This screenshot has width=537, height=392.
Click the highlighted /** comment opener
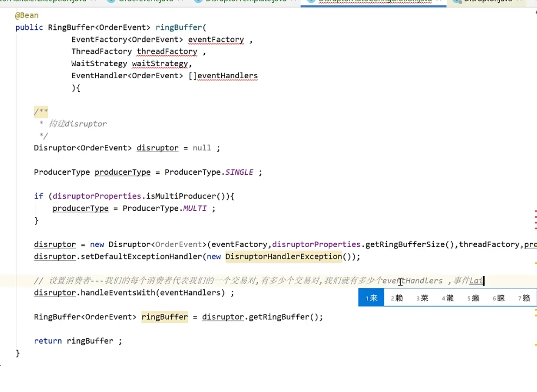tap(41, 111)
